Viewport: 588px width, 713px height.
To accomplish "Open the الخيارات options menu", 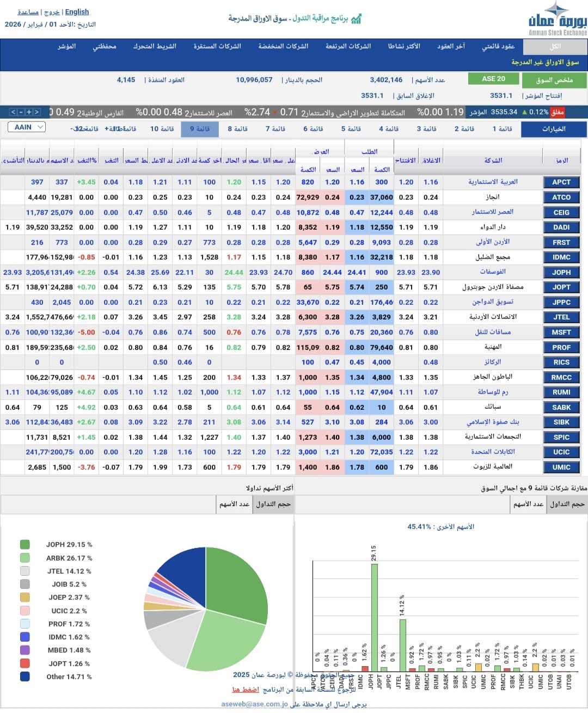I will tap(554, 130).
